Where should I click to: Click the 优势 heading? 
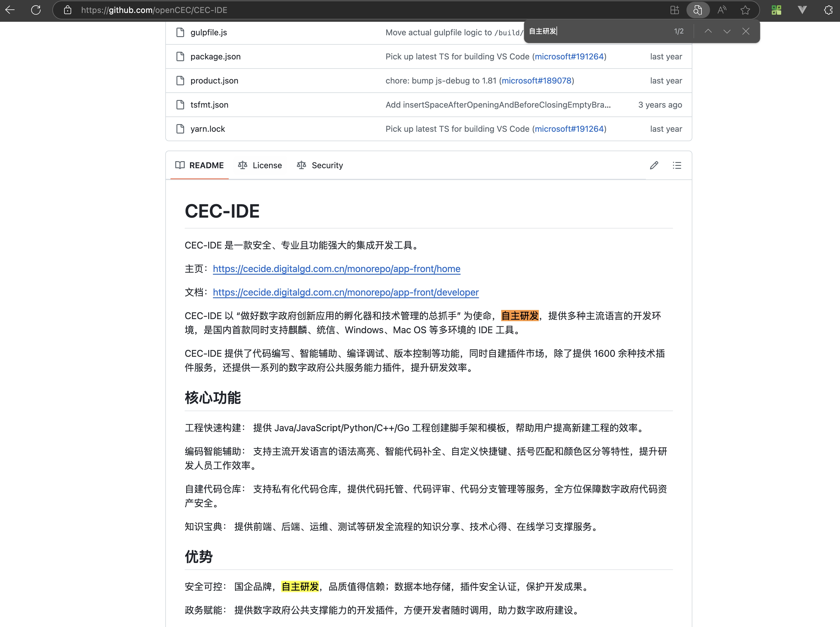(199, 557)
